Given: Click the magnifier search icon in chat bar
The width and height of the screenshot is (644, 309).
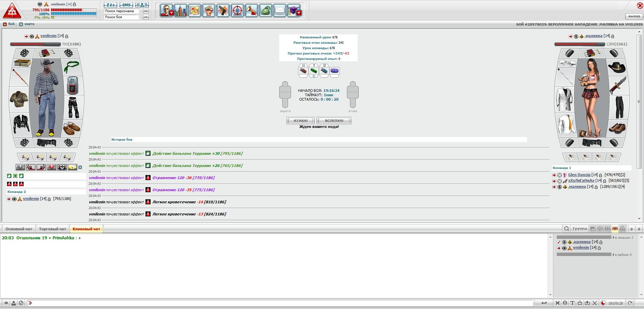Looking at the screenshot, I should tap(567, 229).
